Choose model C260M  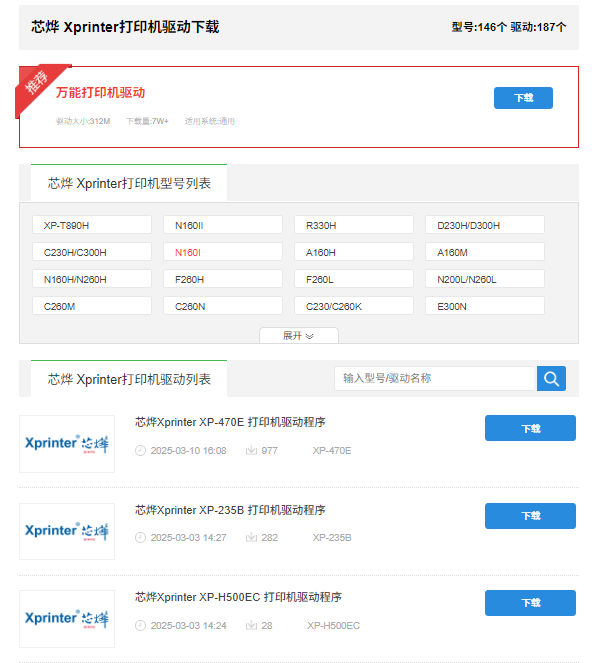92,306
